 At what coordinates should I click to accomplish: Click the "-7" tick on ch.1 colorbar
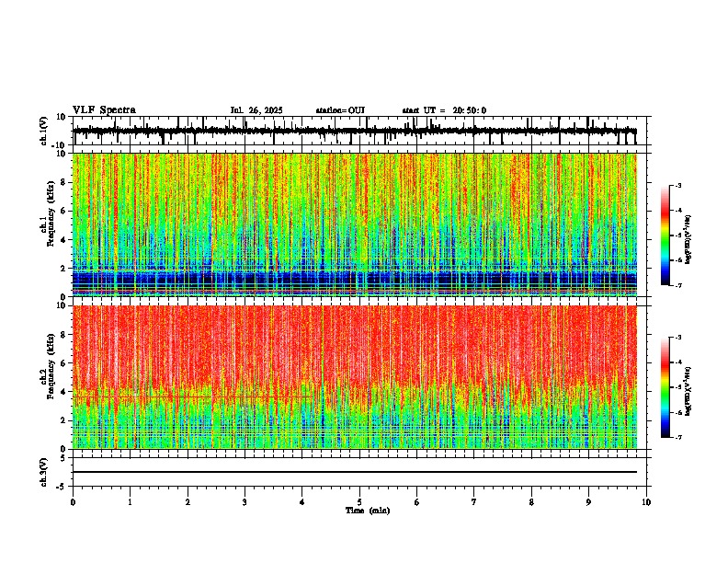pyautogui.click(x=677, y=285)
